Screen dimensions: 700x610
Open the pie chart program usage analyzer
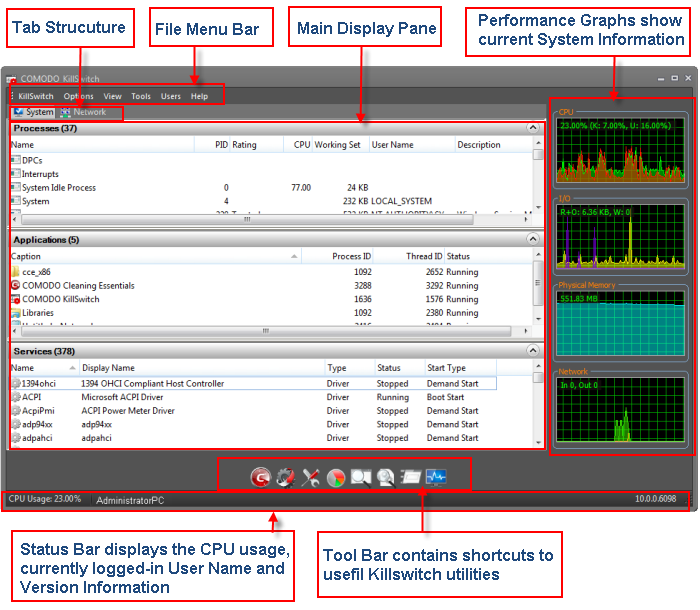tap(336, 477)
